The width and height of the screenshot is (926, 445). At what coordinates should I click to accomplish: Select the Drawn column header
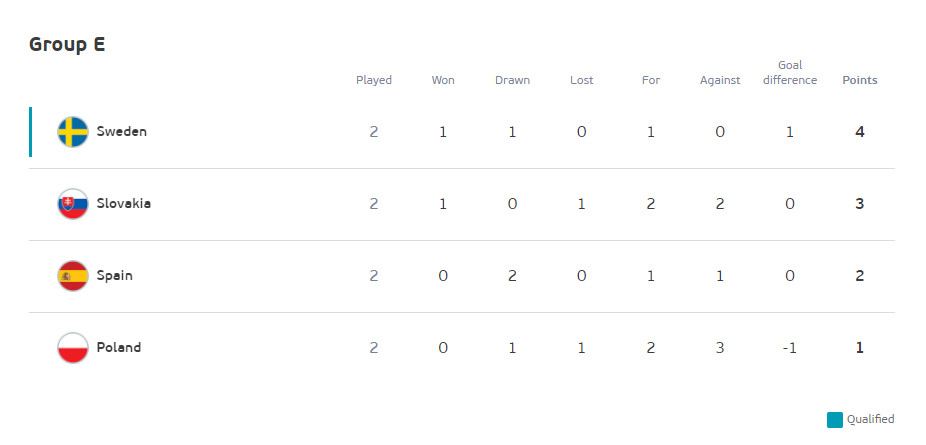click(x=512, y=80)
